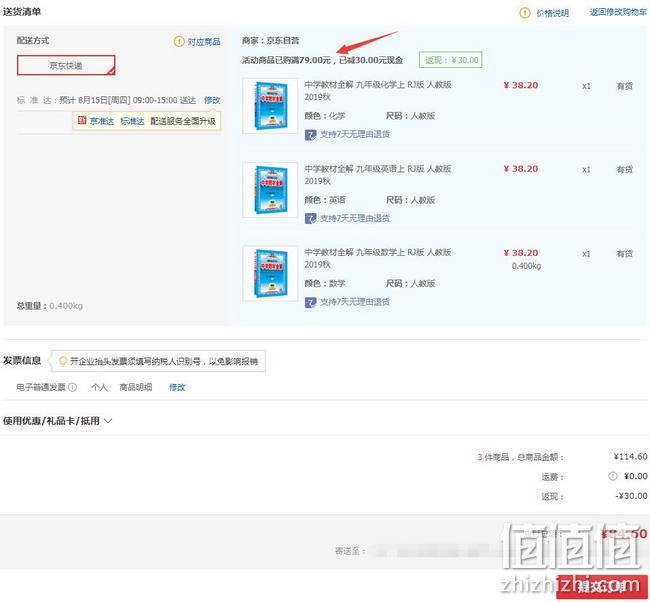Image resolution: width=650 pixels, height=602 pixels.
Task: Click the 标准达 link
Action: 132,121
